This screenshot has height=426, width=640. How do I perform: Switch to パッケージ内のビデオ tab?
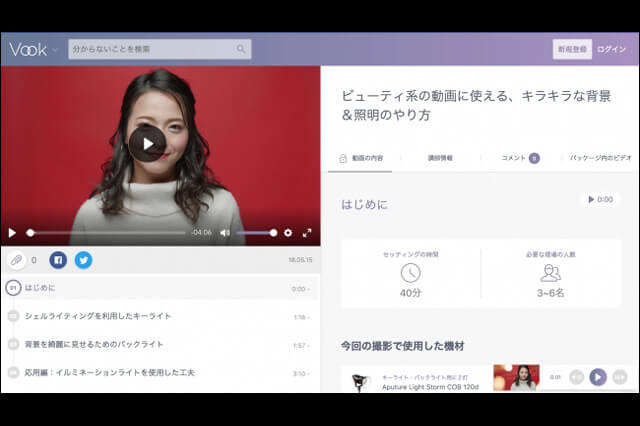(600, 158)
